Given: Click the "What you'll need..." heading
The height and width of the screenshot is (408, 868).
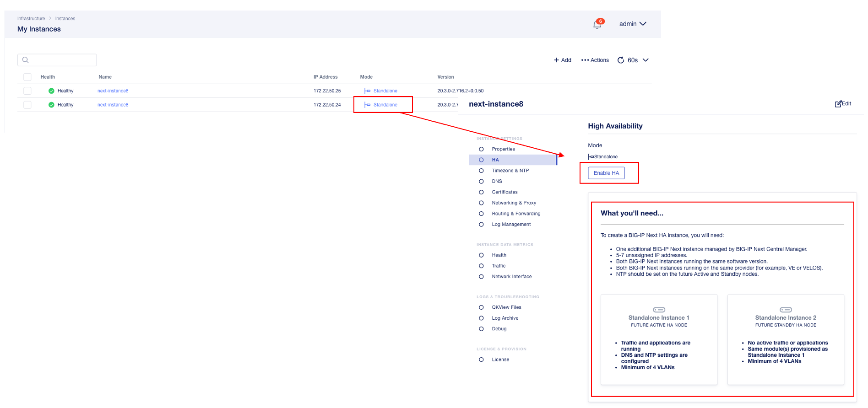Looking at the screenshot, I should coord(632,213).
